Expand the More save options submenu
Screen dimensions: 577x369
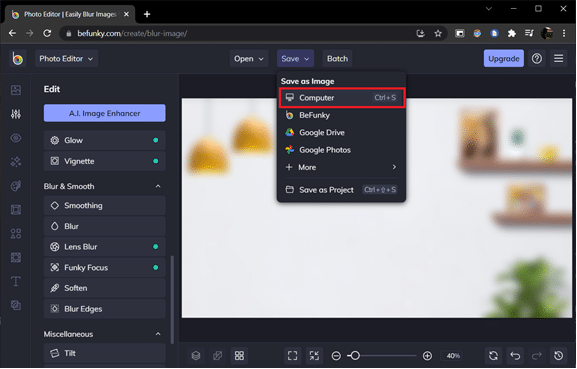click(341, 167)
